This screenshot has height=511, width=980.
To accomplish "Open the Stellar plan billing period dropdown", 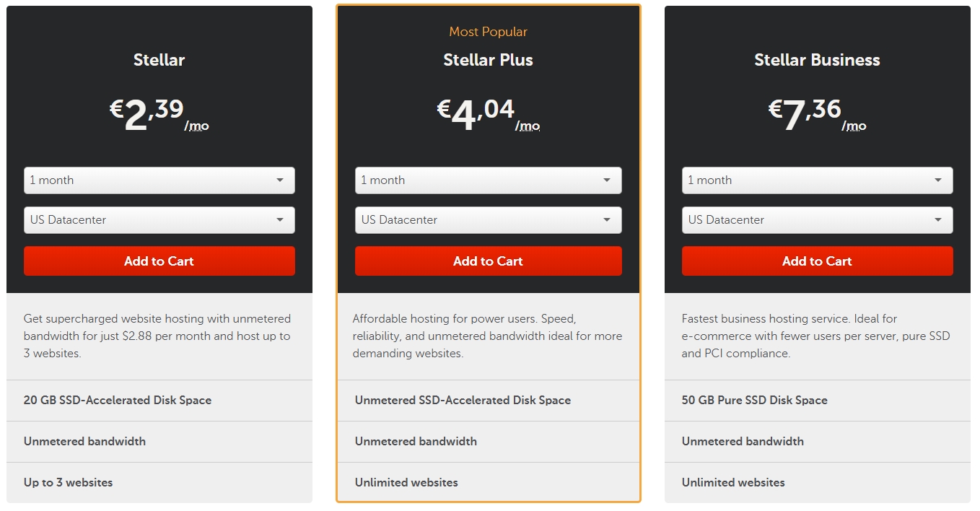I will pyautogui.click(x=159, y=180).
